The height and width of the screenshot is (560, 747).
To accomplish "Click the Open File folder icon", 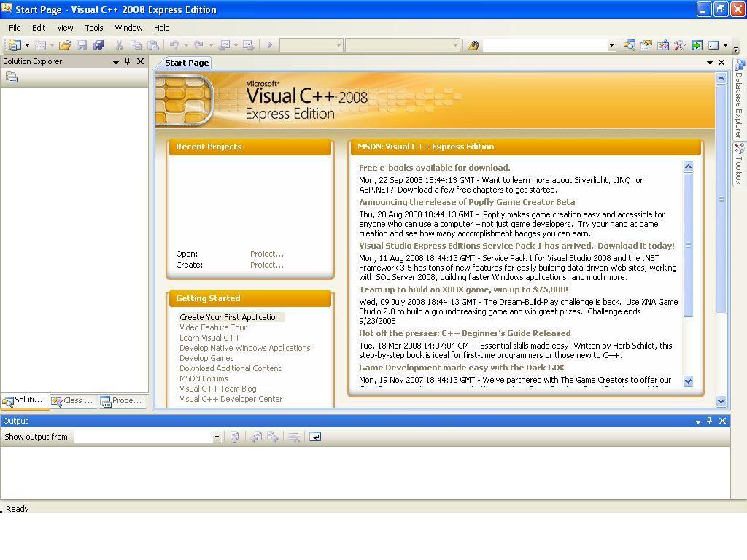I will (65, 45).
